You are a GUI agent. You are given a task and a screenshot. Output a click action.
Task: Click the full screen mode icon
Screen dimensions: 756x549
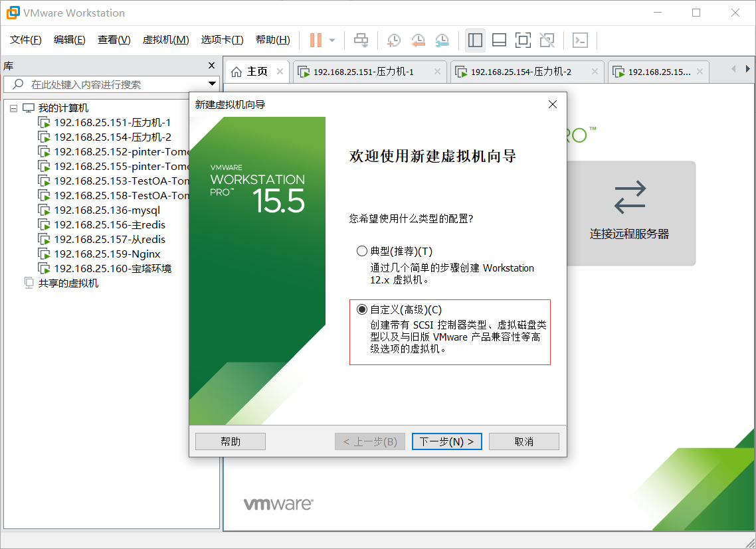click(x=523, y=40)
